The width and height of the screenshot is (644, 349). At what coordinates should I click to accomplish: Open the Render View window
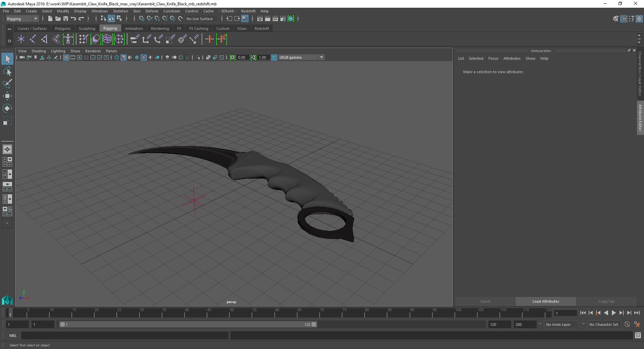260,19
